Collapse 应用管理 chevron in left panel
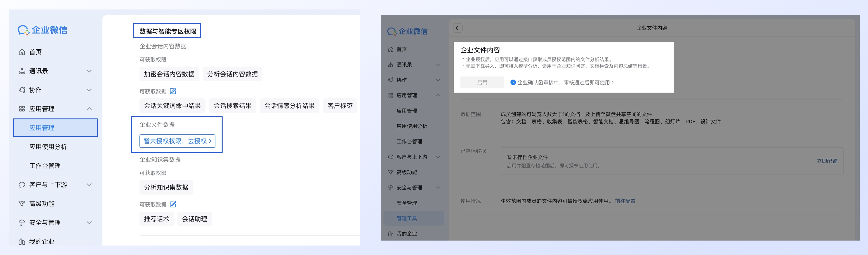The width and height of the screenshot is (868, 255). pyautogui.click(x=89, y=109)
